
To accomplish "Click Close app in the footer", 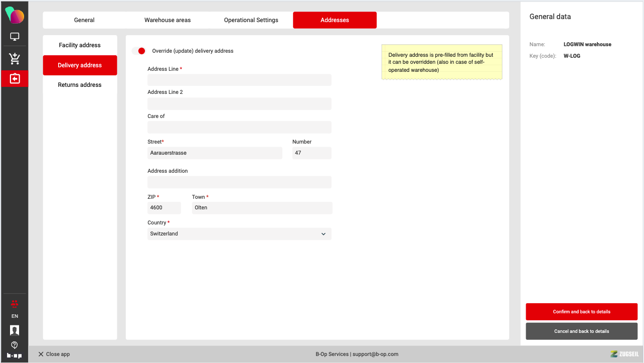I will pyautogui.click(x=54, y=354).
